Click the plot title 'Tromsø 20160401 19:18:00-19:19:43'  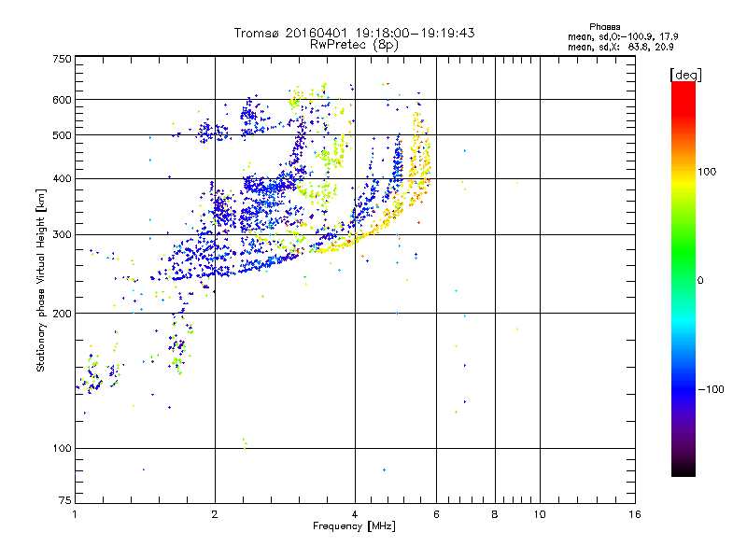(x=354, y=33)
